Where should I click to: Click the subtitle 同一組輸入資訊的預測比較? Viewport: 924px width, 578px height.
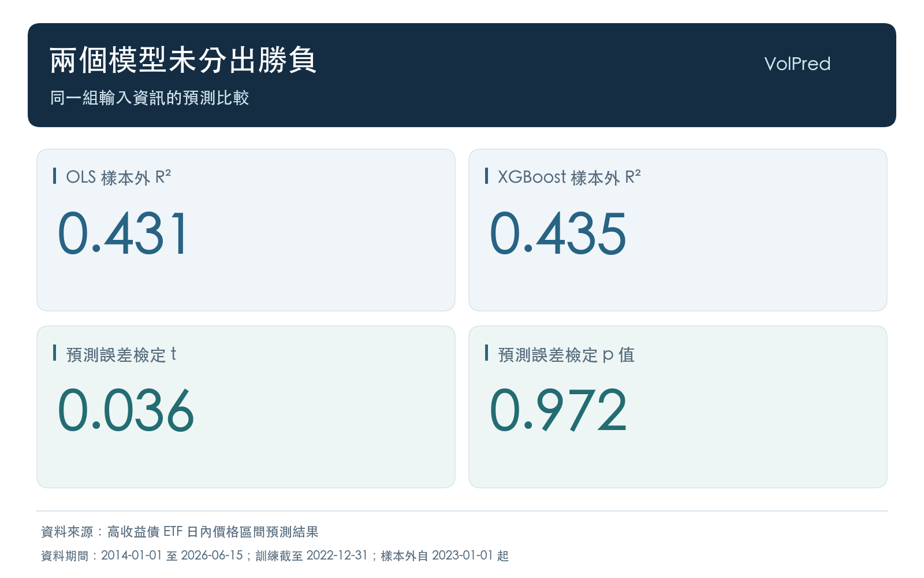pyautogui.click(x=150, y=98)
